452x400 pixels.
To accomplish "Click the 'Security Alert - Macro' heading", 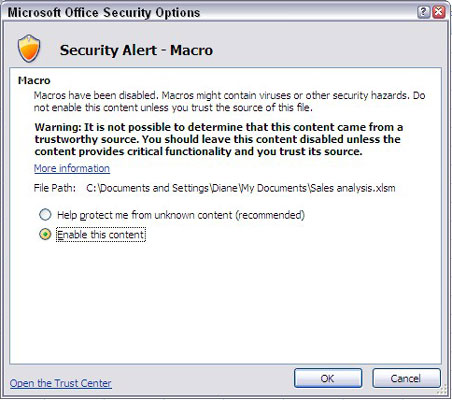I will click(x=136, y=50).
